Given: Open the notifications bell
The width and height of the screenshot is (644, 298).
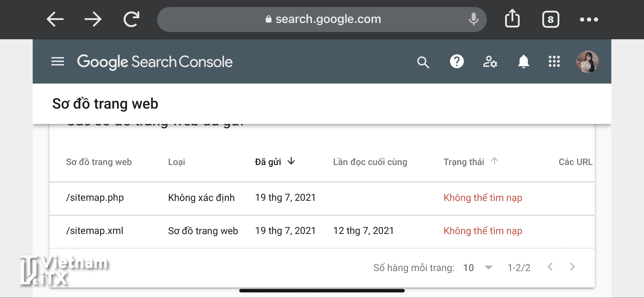Looking at the screenshot, I should pyautogui.click(x=523, y=62).
